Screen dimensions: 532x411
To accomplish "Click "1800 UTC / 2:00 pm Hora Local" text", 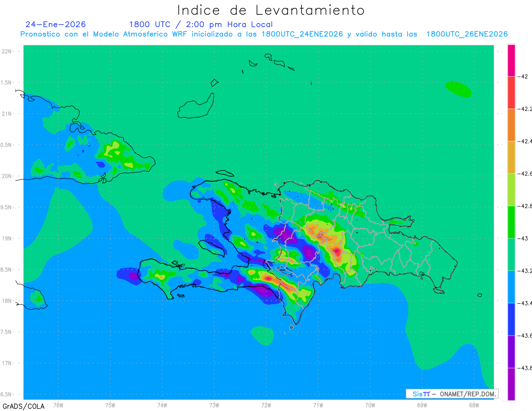I will [x=201, y=24].
